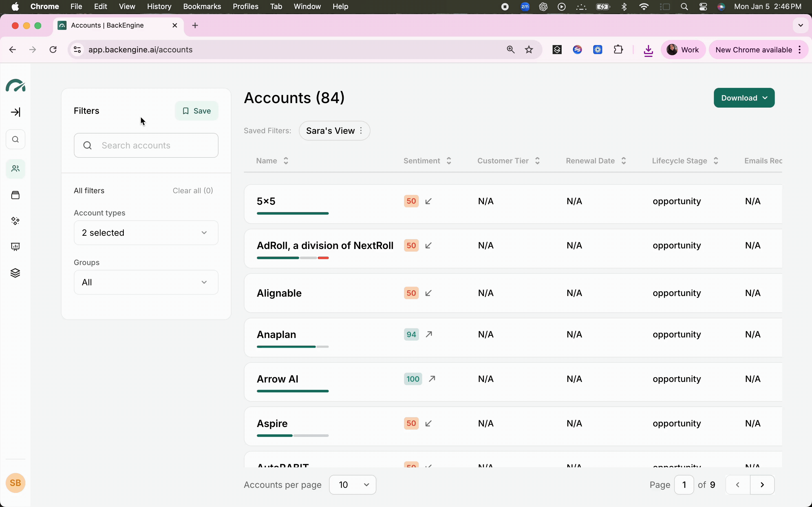Click the presentation chart sidebar icon
This screenshot has width=812, height=507.
click(16, 247)
